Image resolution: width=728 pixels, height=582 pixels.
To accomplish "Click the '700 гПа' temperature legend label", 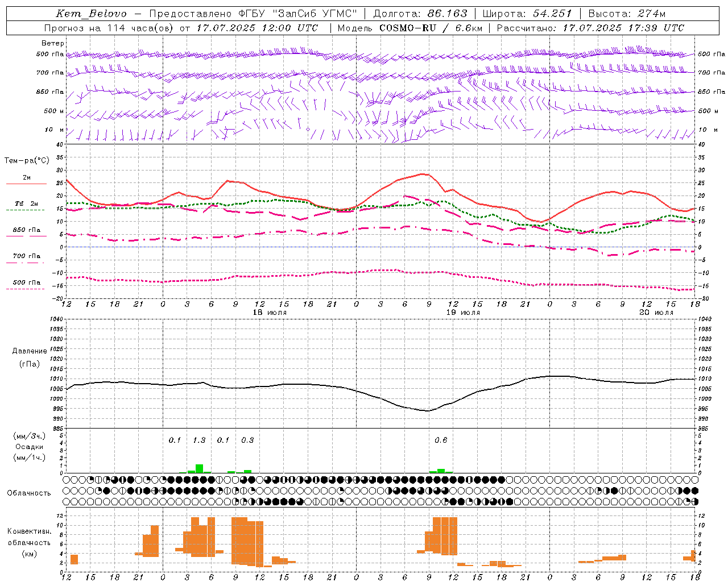I will coord(27,256).
